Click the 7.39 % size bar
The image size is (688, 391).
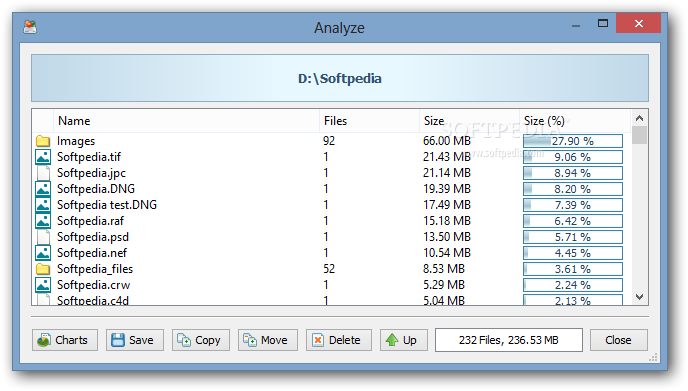(573, 205)
